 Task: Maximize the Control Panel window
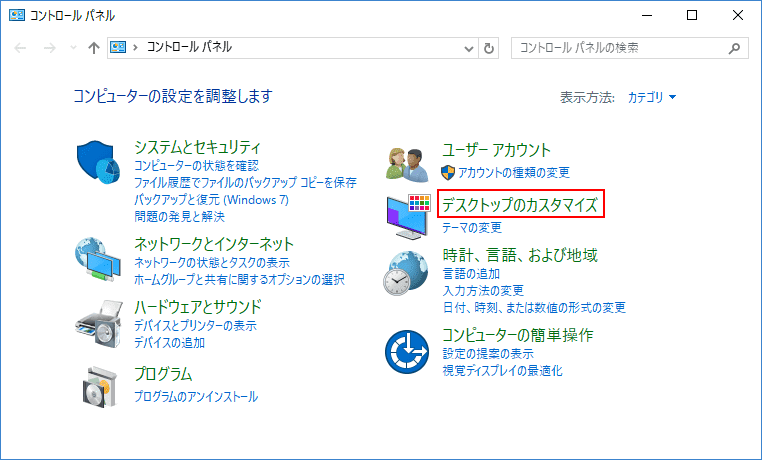pyautogui.click(x=692, y=15)
